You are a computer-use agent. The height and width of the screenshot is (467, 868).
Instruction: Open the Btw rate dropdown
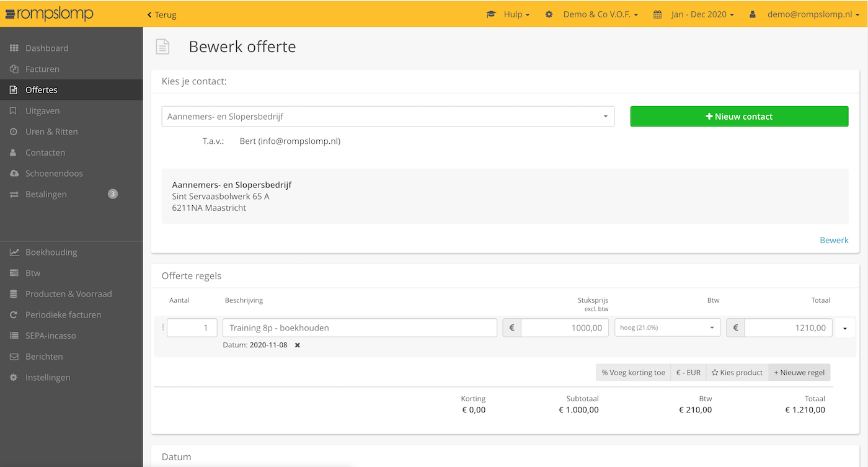pyautogui.click(x=667, y=327)
